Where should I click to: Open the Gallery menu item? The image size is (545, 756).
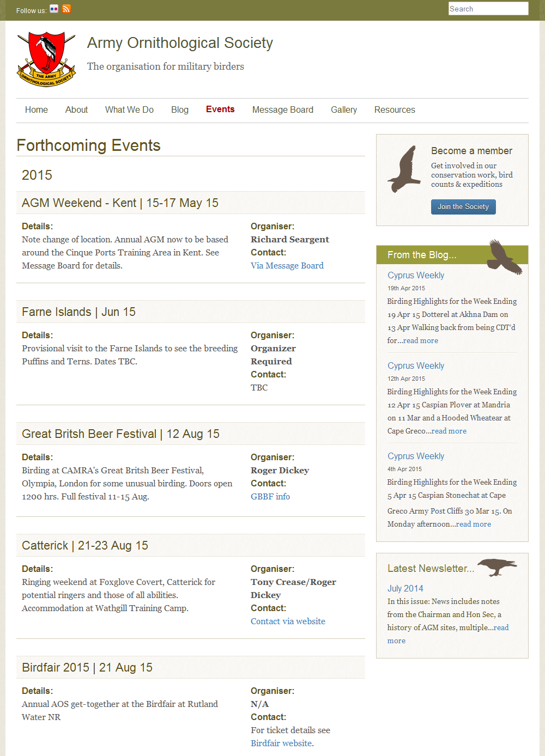point(343,110)
